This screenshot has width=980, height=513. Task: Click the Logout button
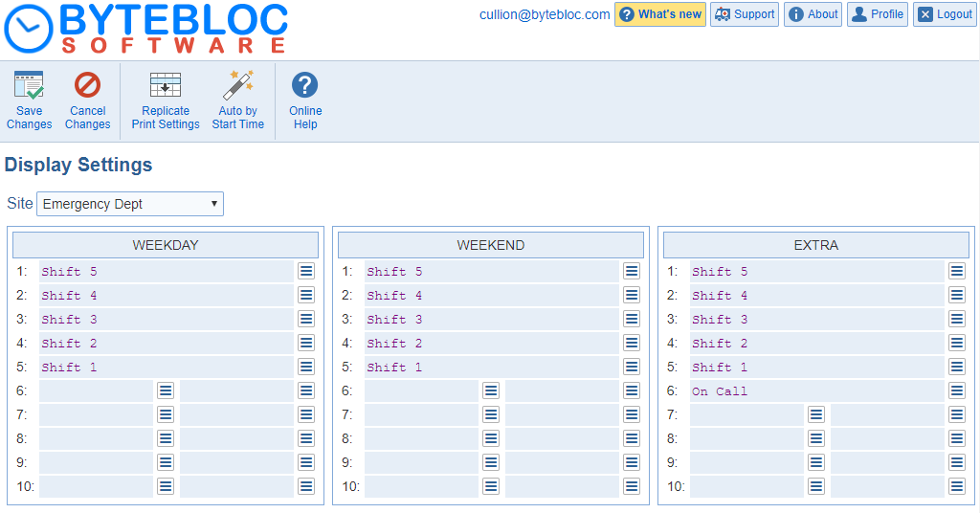[x=945, y=14]
